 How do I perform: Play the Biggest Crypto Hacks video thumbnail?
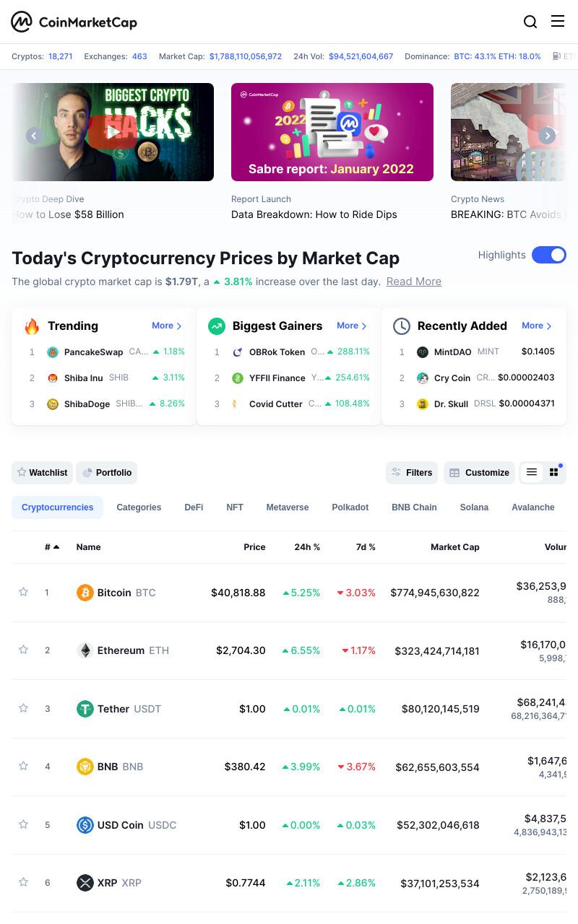pyautogui.click(x=113, y=132)
